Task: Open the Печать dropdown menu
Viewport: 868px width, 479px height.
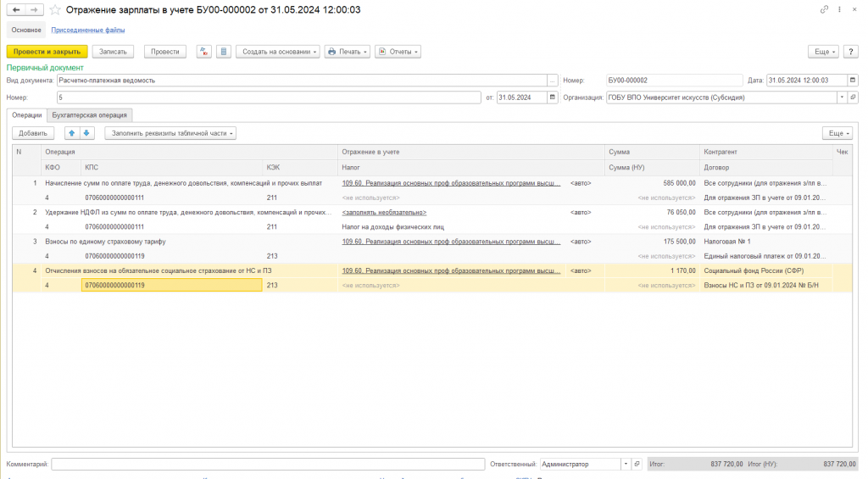Action: point(347,52)
